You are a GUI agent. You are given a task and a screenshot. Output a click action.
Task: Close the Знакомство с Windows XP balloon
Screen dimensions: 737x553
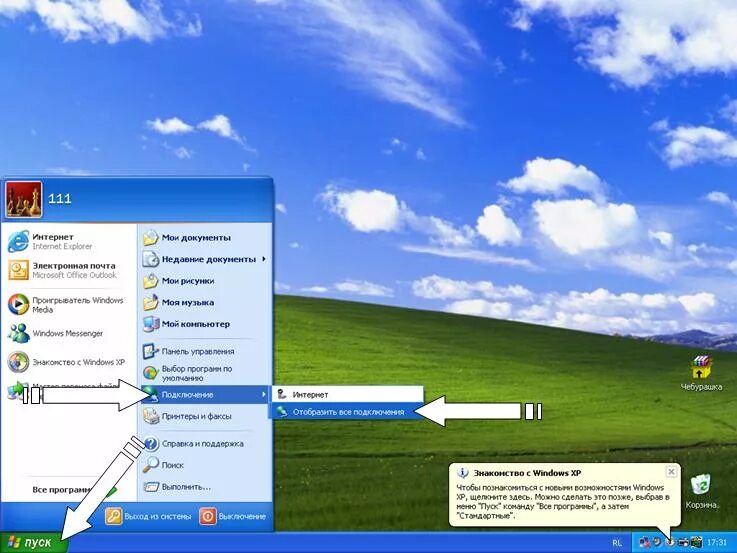(x=671, y=471)
